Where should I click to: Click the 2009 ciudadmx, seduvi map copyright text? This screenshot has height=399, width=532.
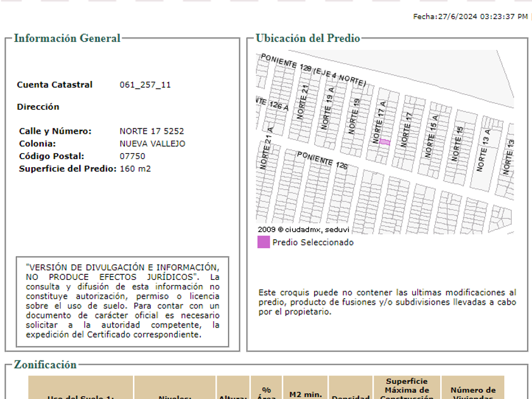pos(300,229)
